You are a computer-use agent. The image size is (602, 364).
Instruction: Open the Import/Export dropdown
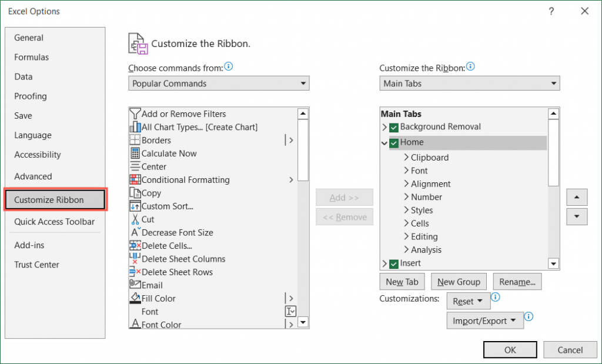click(x=485, y=320)
